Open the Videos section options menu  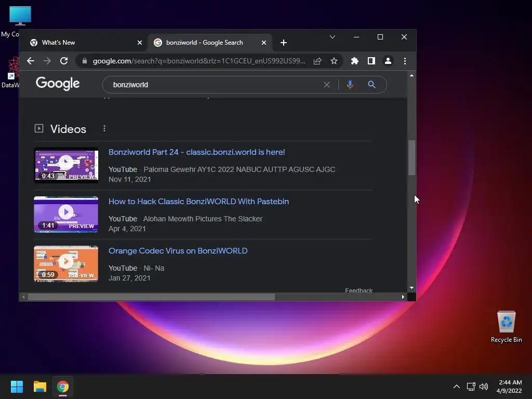click(104, 129)
